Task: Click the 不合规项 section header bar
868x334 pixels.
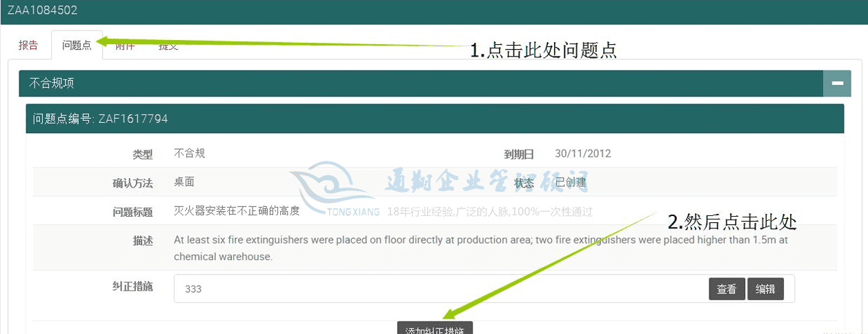Action: (414, 83)
